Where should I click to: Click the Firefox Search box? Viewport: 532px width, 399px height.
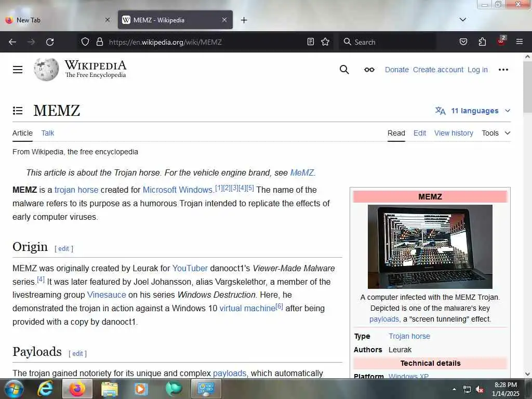(387, 42)
